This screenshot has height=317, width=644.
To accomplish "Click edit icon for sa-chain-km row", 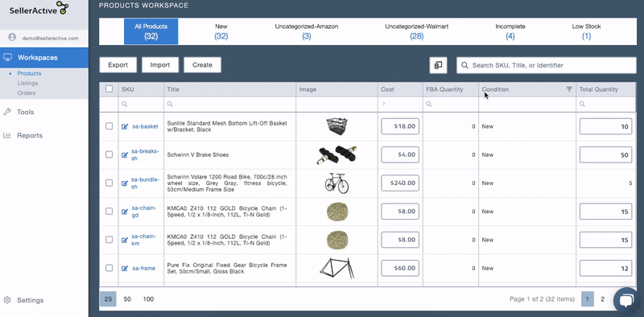I will tap(125, 240).
